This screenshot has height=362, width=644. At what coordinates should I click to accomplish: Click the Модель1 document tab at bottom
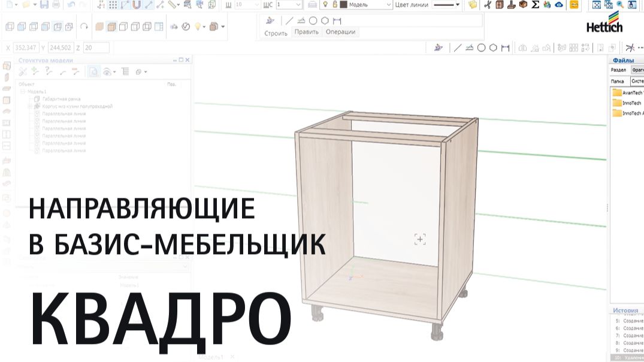pyautogui.click(x=210, y=357)
